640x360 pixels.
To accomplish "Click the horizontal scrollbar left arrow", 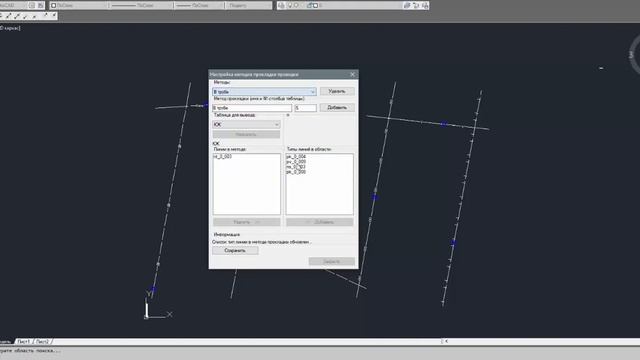I will [x=446, y=341].
